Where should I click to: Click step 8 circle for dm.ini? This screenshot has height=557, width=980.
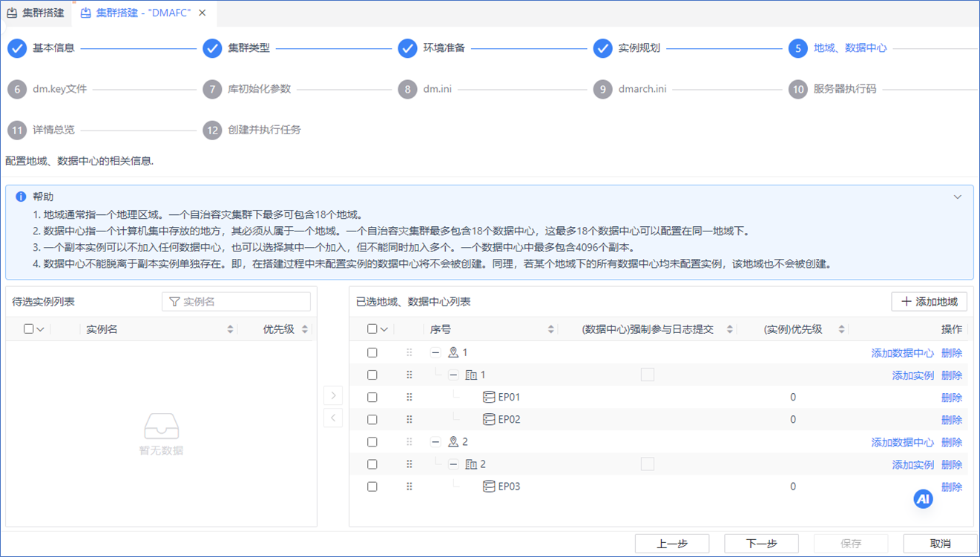pos(407,89)
